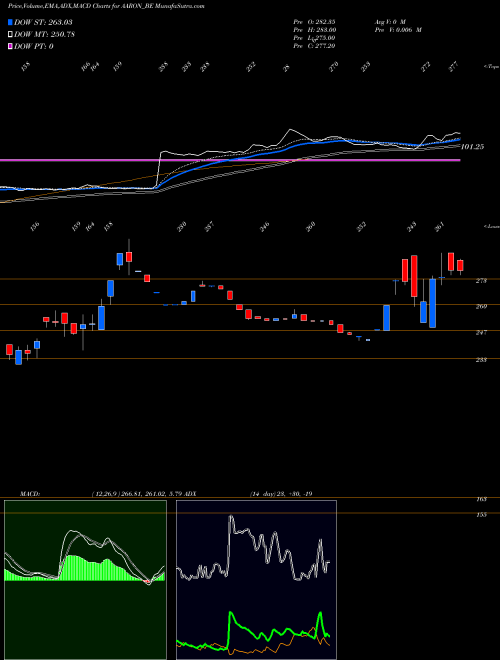Viewport: 500px width, 660px height.
Task: Click the green +DI line peak in ADX panel
Action: (x=230, y=613)
